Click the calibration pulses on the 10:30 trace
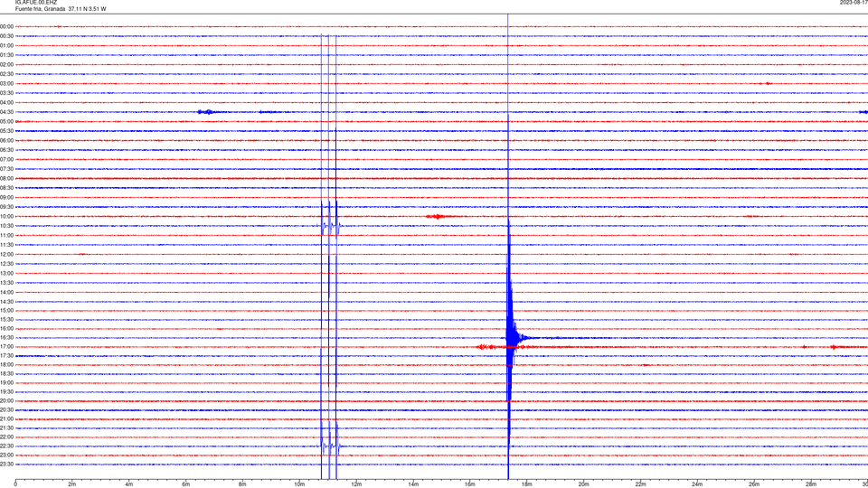This screenshot has width=868, height=488. (x=329, y=226)
